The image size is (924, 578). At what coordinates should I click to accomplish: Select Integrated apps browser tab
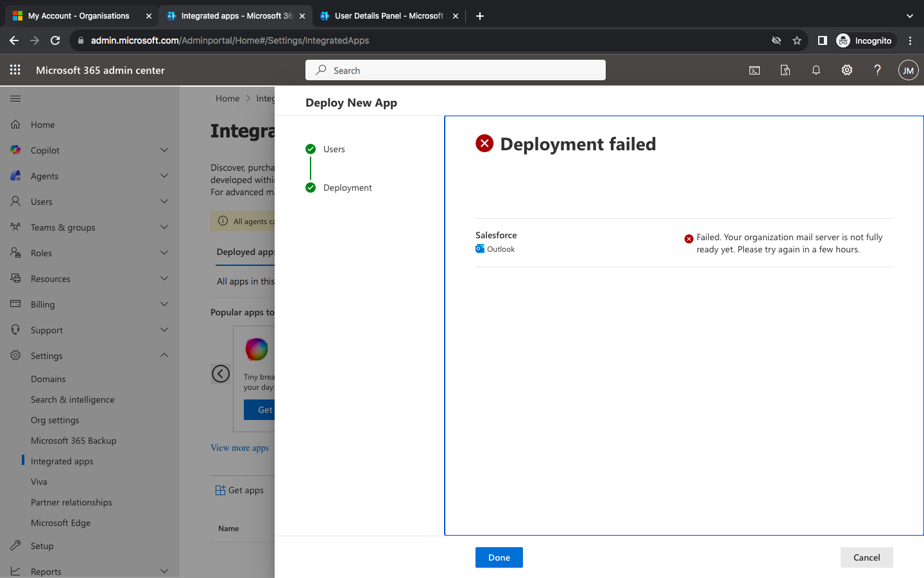(x=235, y=16)
